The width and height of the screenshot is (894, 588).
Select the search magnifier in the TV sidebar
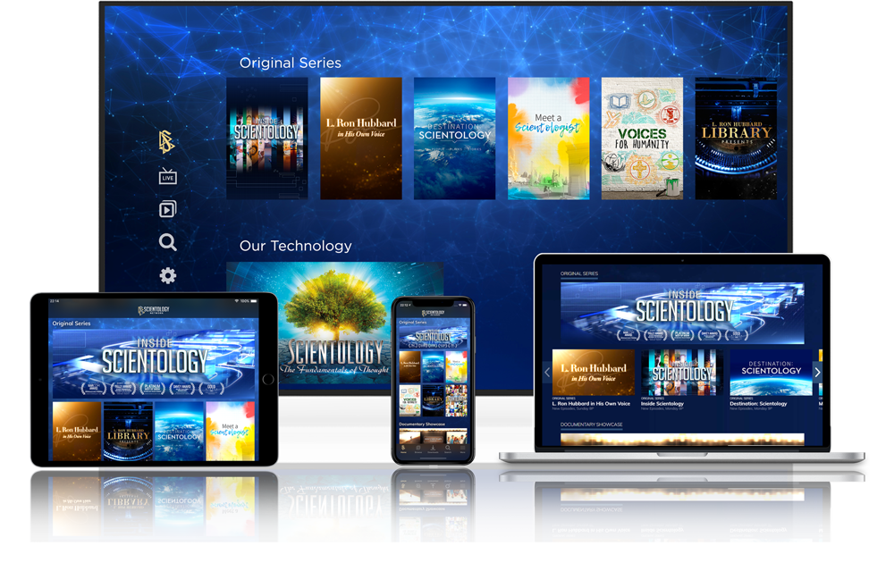coord(167,241)
